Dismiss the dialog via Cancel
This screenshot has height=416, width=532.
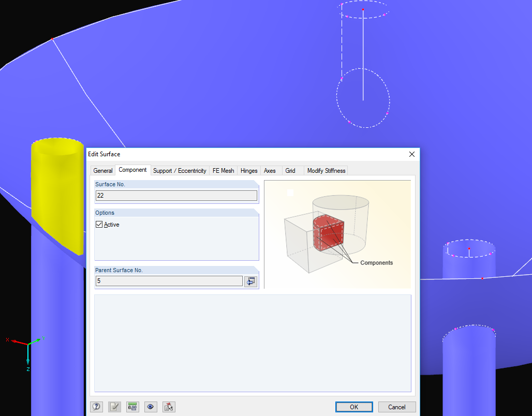pos(397,407)
